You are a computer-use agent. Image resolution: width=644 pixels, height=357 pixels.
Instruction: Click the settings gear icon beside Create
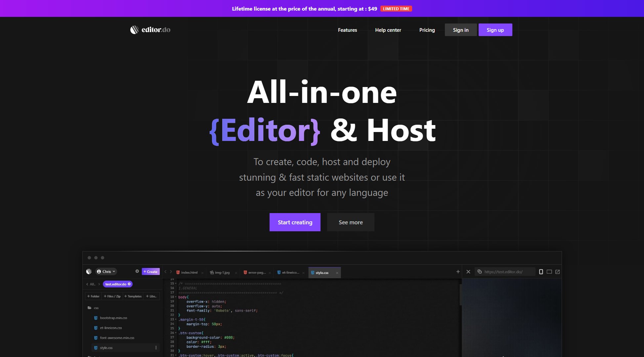[x=137, y=271]
